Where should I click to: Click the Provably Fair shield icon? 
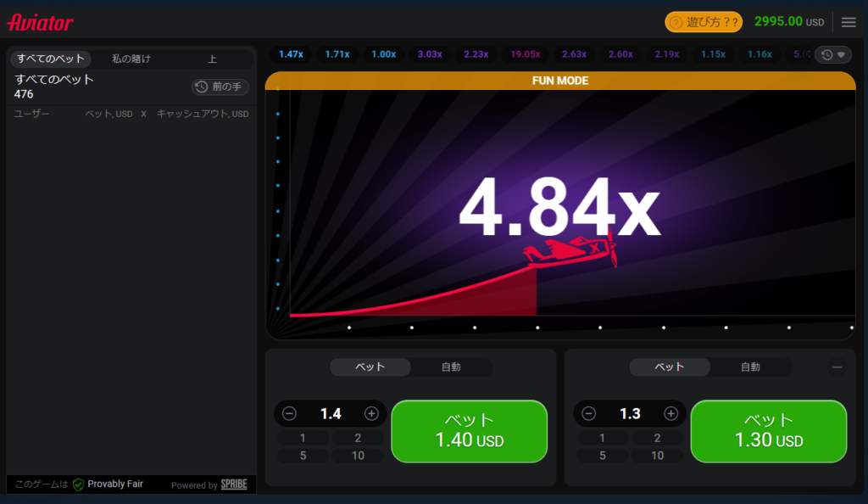[78, 484]
